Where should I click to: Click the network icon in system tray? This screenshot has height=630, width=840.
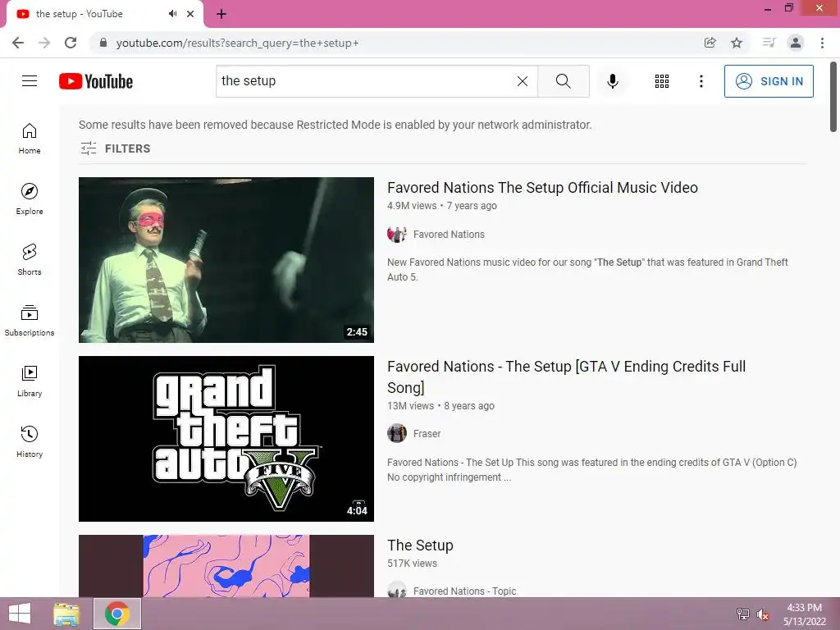(743, 614)
